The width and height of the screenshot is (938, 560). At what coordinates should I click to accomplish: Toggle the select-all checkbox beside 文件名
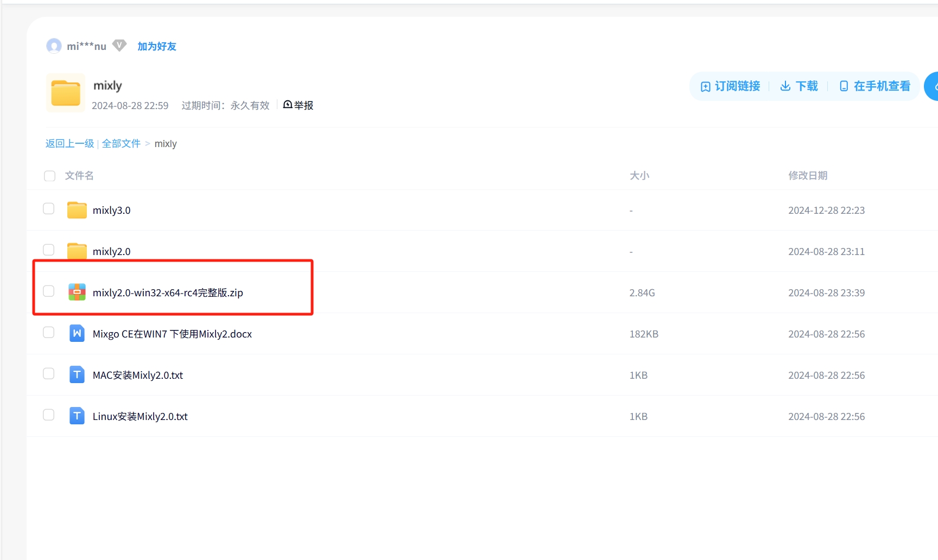49,176
